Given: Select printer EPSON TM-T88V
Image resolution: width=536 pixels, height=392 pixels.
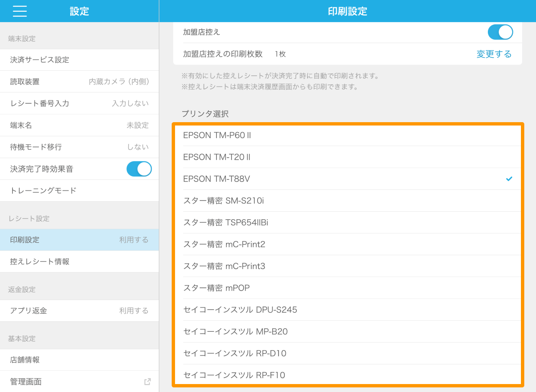Looking at the screenshot, I should (x=348, y=179).
